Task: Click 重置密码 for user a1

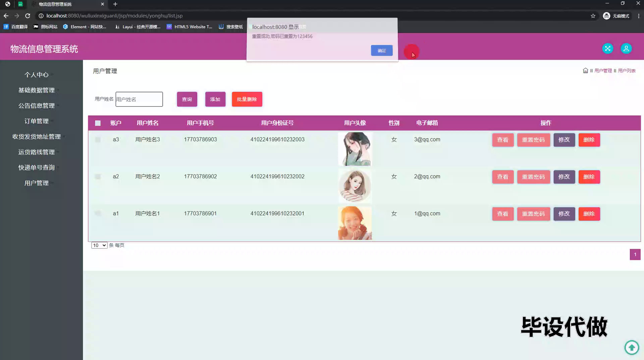Action: (x=534, y=214)
